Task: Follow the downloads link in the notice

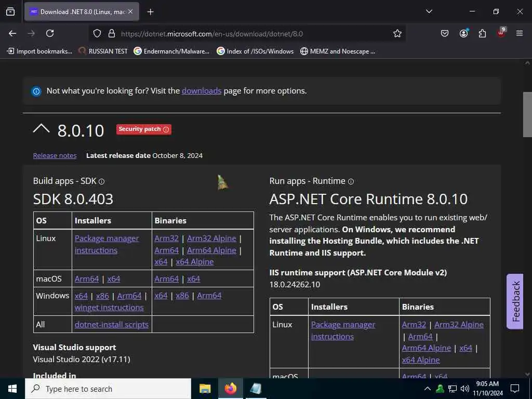Action: coord(202,91)
